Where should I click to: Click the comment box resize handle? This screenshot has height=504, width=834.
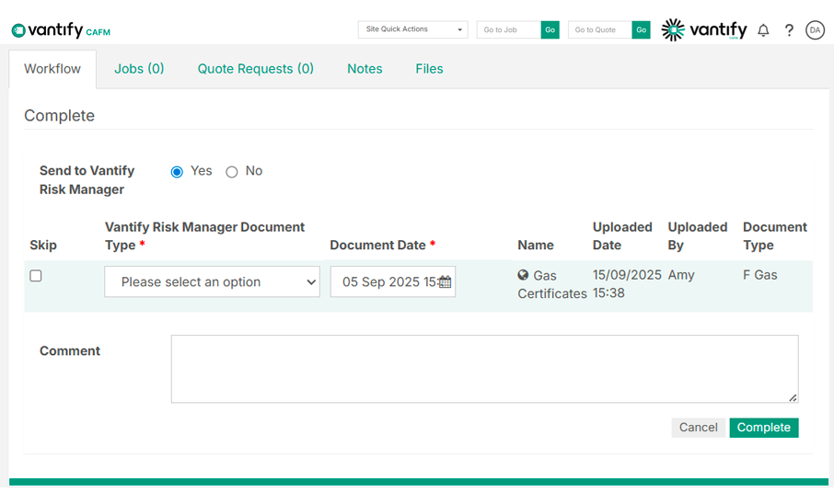(x=793, y=397)
